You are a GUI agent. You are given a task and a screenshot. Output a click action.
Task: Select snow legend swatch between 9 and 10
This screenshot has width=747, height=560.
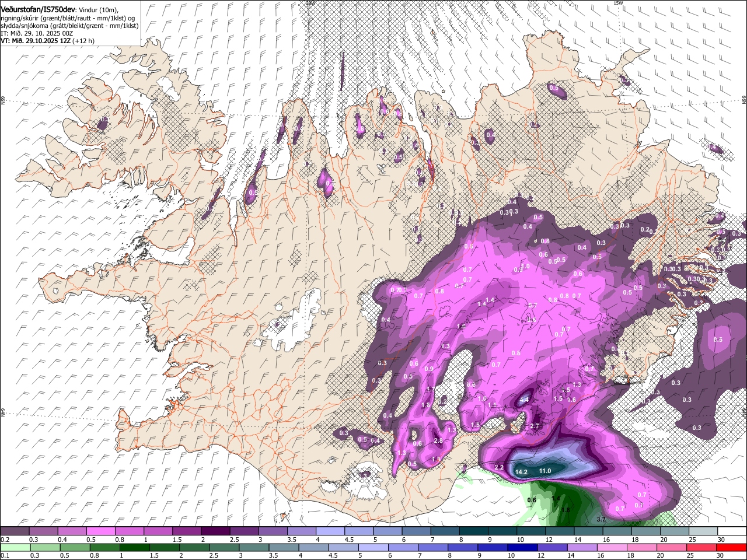(503, 531)
